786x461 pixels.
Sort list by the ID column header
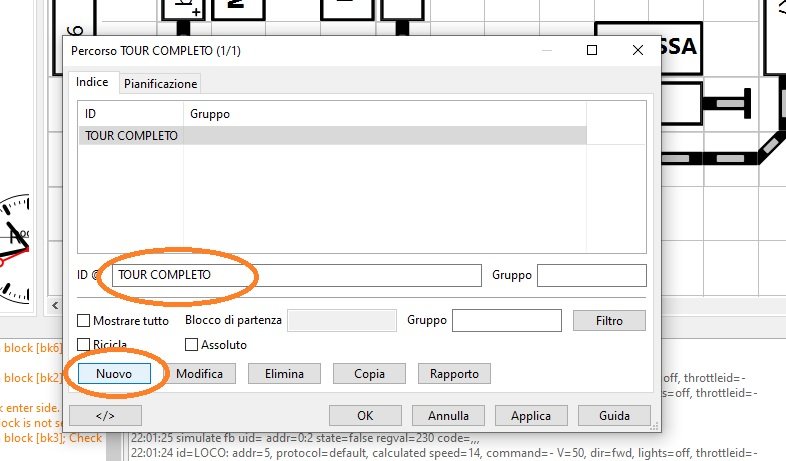tap(130, 114)
